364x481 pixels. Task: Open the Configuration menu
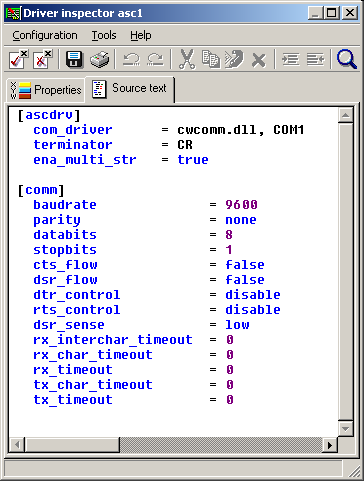tap(45, 35)
